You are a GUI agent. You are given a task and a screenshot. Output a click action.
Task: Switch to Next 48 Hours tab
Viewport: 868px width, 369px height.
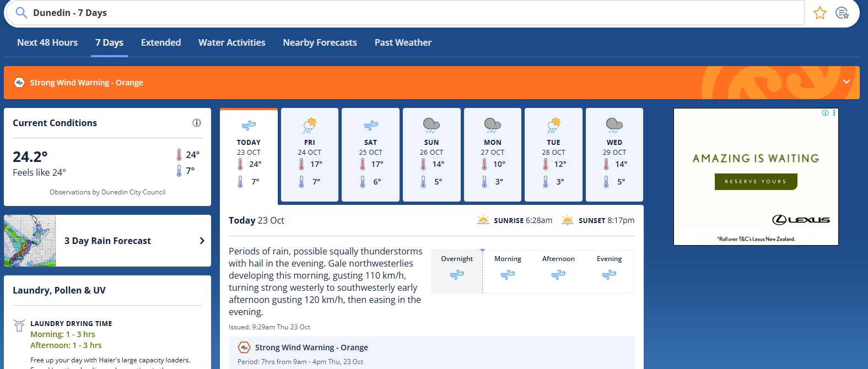(47, 42)
